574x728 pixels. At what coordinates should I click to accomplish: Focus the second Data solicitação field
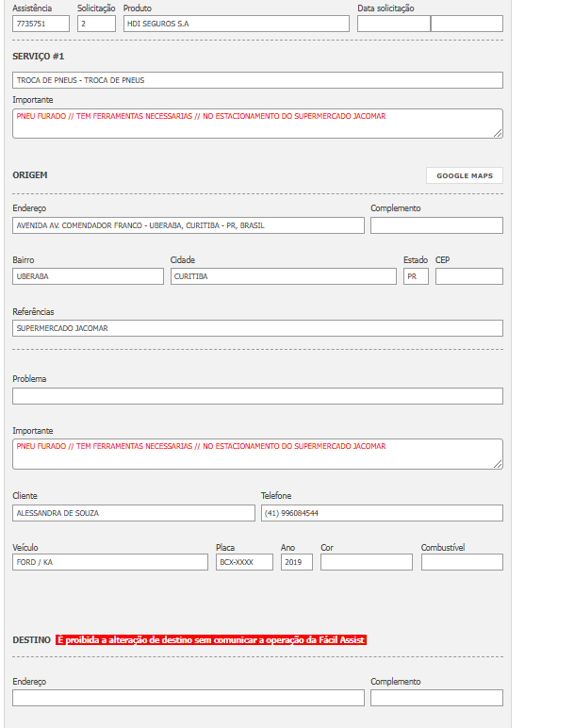point(467,24)
